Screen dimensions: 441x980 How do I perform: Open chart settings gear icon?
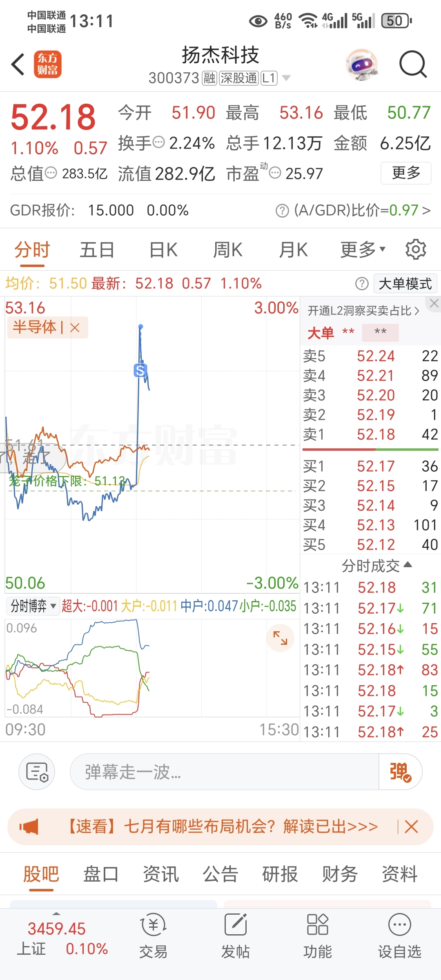(416, 249)
